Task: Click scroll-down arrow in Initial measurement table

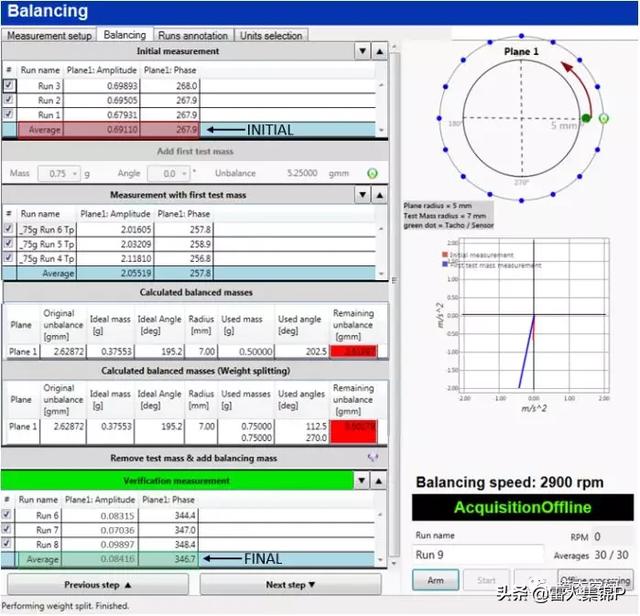Action: [x=381, y=130]
